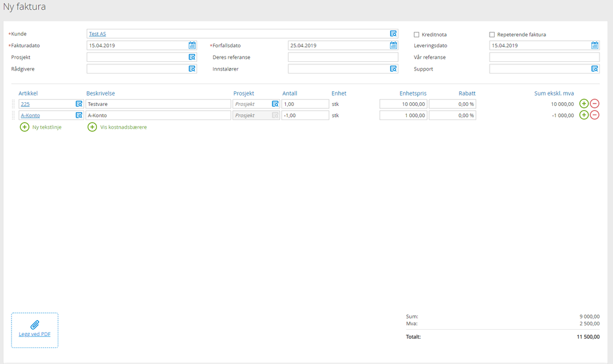Add line after A-Konto row with green plus
This screenshot has width=613, height=364.
pos(584,115)
